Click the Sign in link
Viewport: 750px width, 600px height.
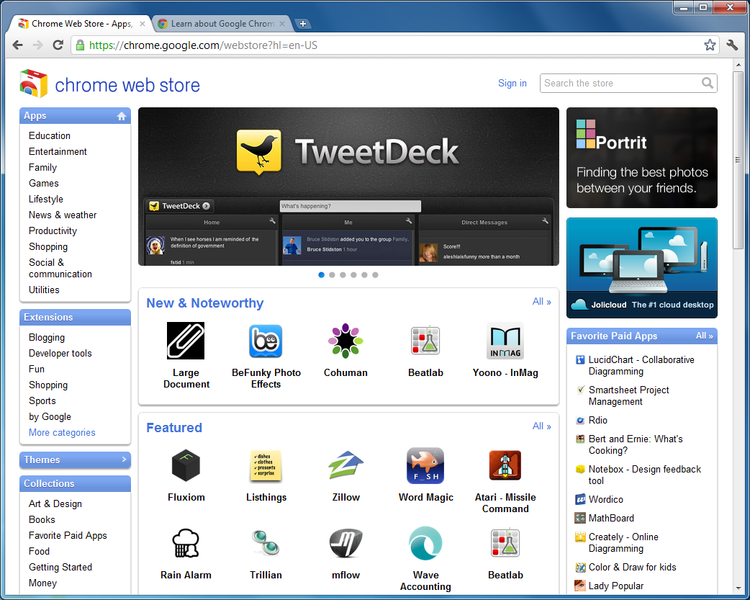512,83
